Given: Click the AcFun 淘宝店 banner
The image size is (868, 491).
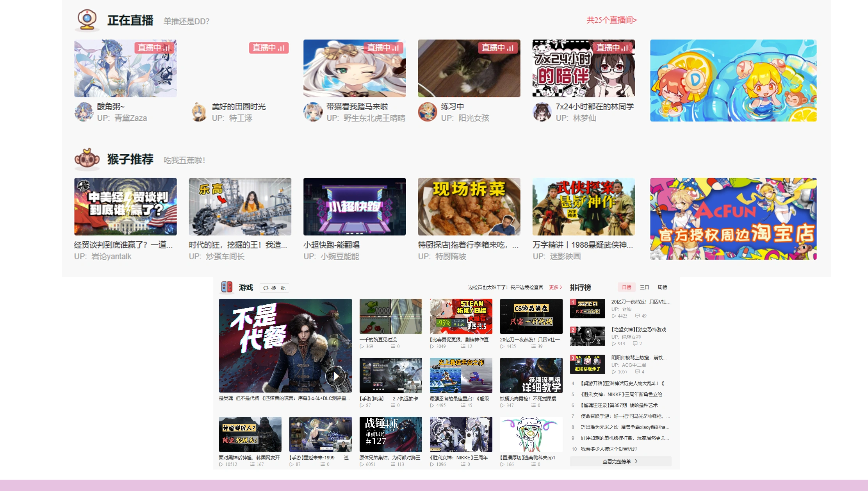Looking at the screenshot, I should click(733, 219).
